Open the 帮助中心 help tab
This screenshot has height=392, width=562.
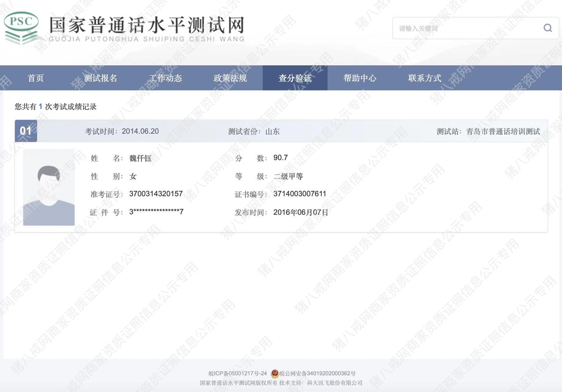pos(360,78)
